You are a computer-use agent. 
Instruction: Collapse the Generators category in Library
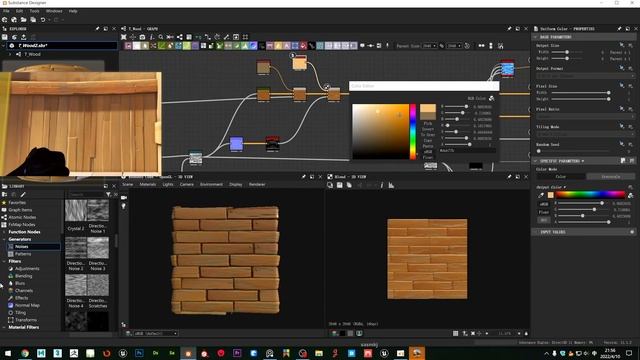[4, 239]
